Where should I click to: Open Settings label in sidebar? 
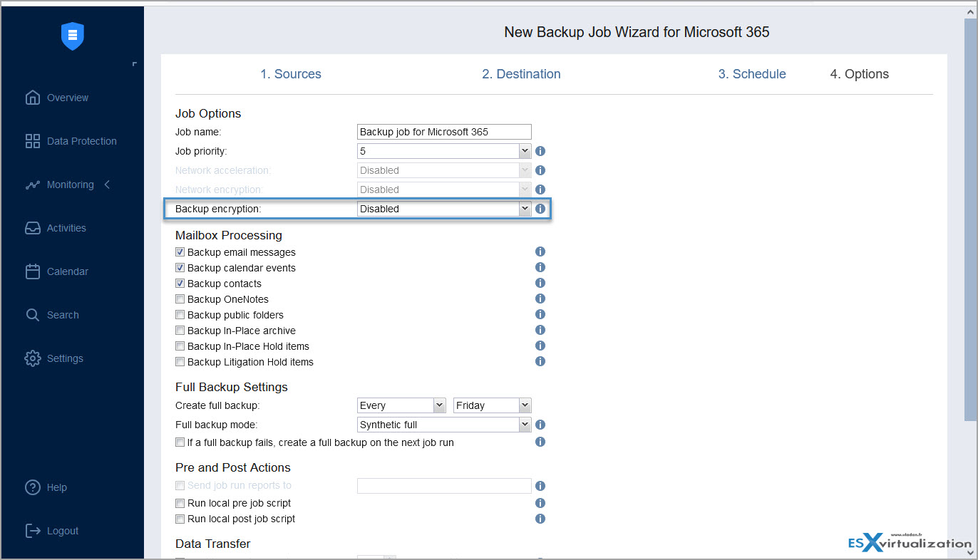[x=65, y=358]
